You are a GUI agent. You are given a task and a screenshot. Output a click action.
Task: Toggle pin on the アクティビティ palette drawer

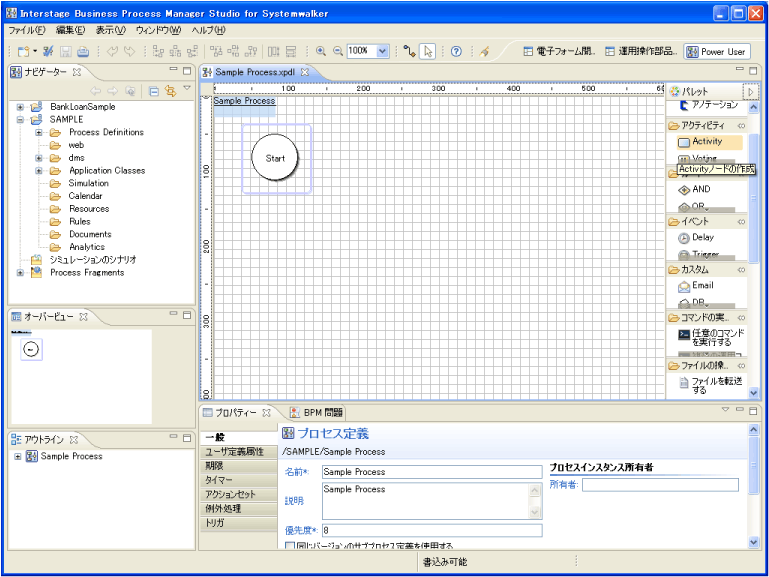[x=741, y=126]
